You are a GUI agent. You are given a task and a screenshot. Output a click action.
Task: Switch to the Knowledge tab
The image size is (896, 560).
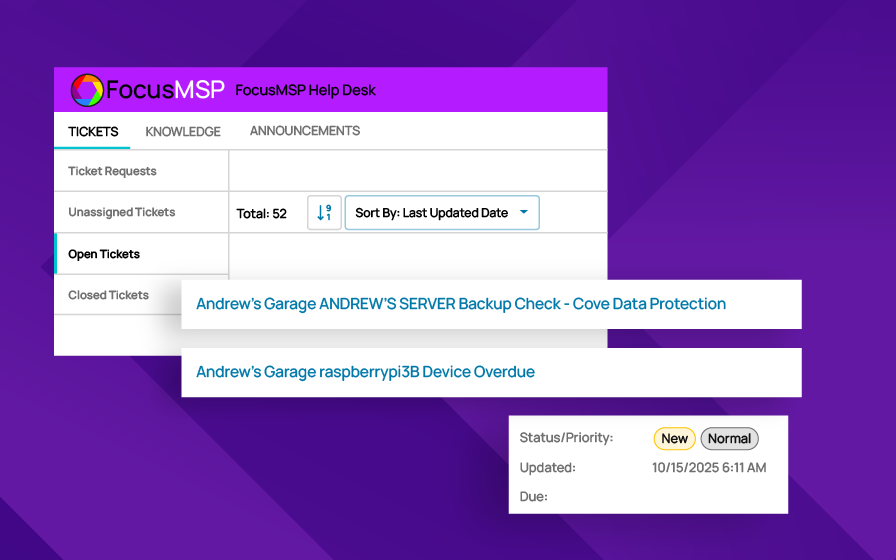(183, 131)
